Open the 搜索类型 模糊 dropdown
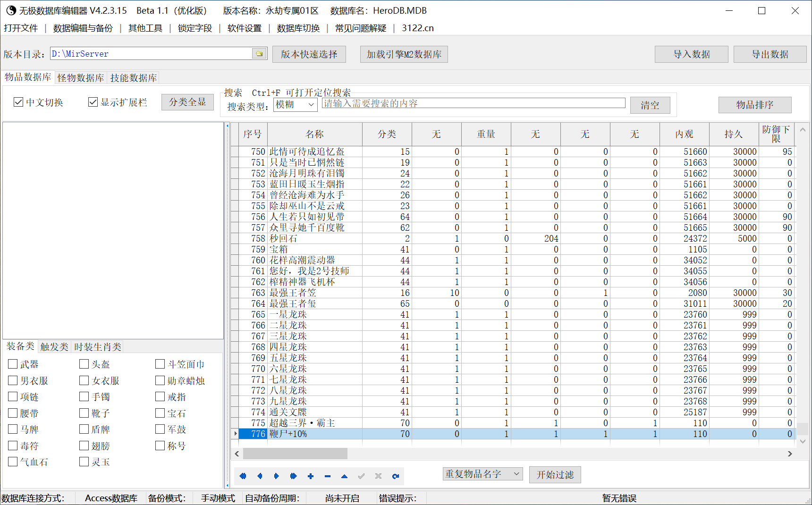The image size is (812, 505). [295, 105]
